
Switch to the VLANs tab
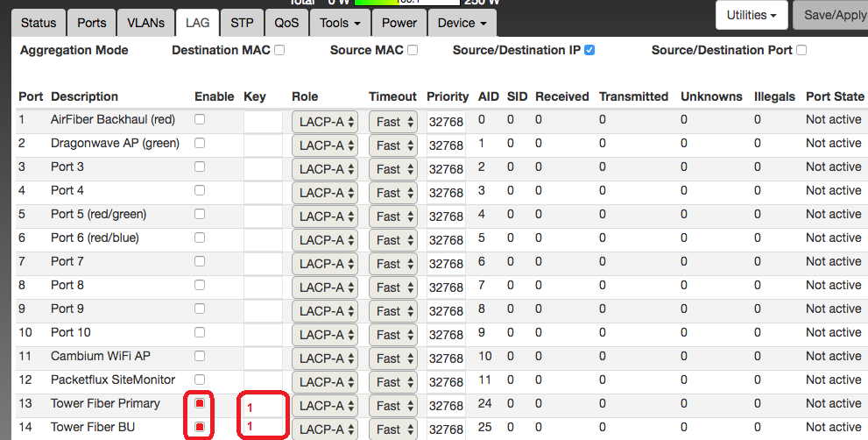click(145, 22)
